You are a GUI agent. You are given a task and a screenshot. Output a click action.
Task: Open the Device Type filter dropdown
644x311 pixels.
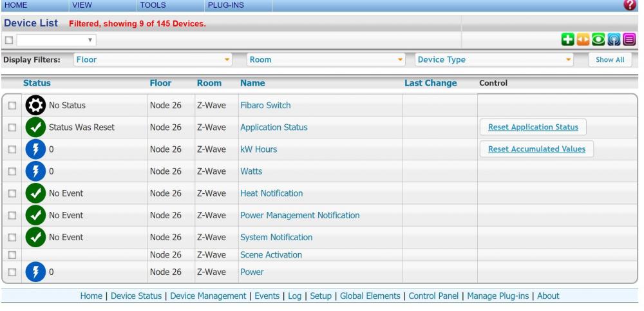coord(495,60)
